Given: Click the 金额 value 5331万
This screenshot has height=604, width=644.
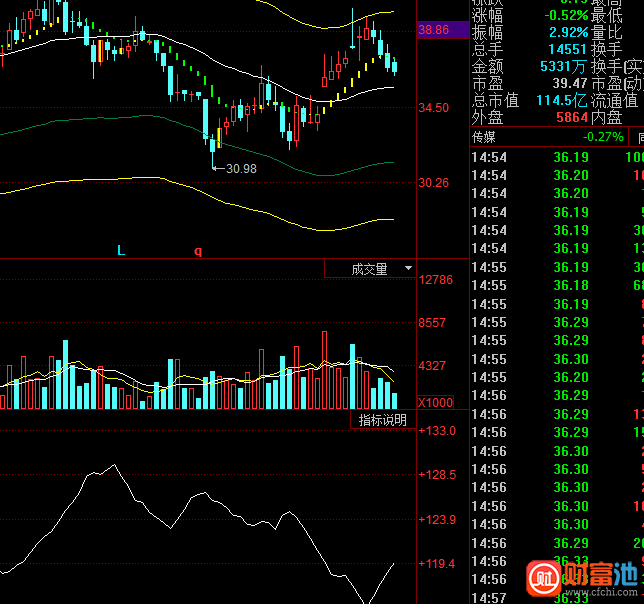Looking at the screenshot, I should click(x=563, y=66).
